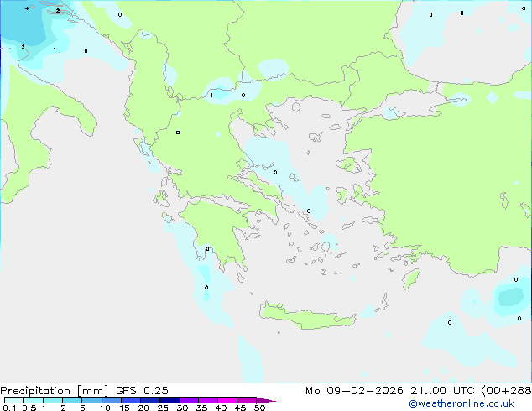Screen dimensions: 532x411
Task: Click the legend label "0.1"
Action: pyautogui.click(x=9, y=408)
